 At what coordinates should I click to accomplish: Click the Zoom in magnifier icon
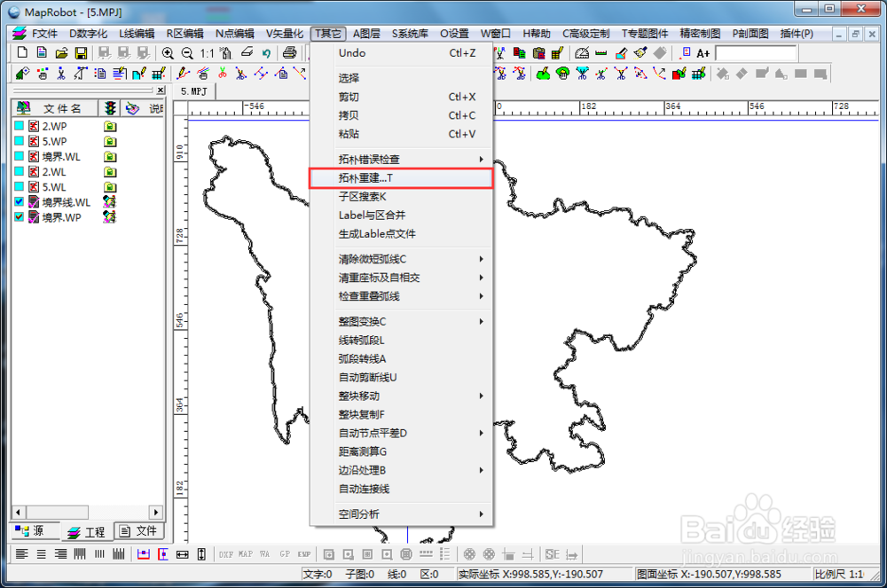click(168, 53)
